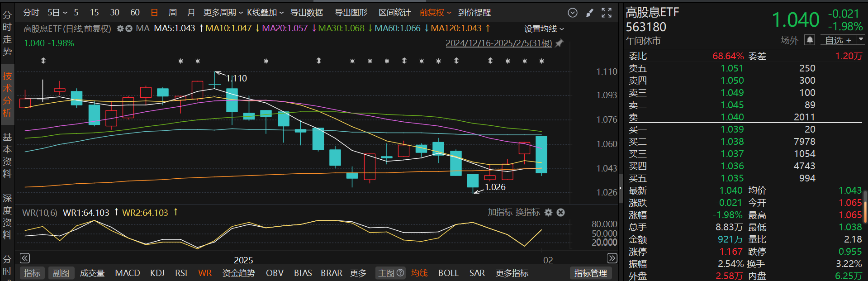Viewport: 868px width, 281px height.
Task: Select 资金趋势 indicator
Action: point(239,273)
